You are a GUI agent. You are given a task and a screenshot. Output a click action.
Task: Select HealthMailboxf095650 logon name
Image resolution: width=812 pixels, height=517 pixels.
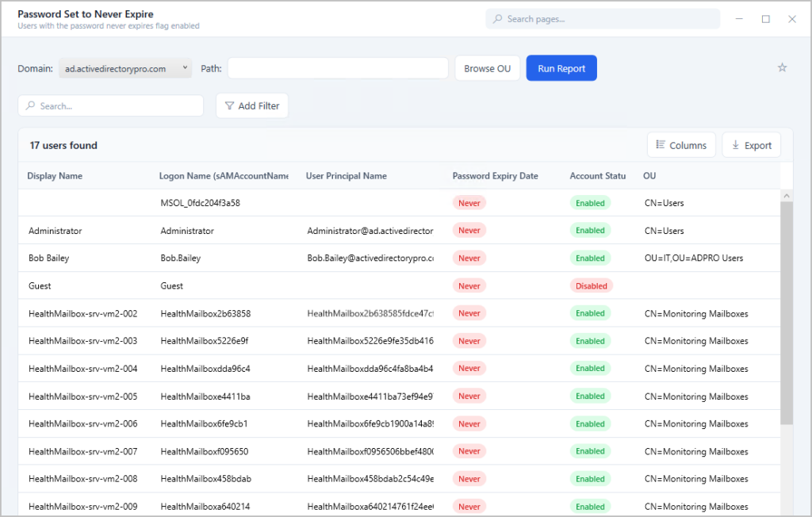(204, 452)
